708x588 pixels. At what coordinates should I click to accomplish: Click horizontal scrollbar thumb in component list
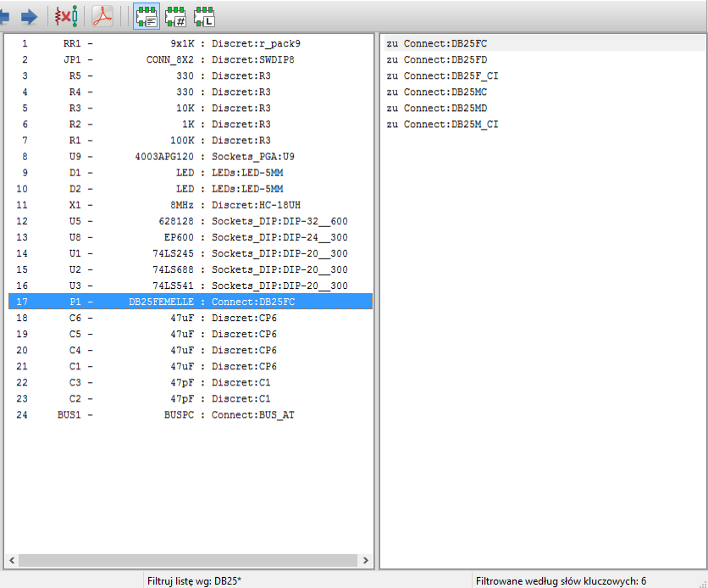click(x=188, y=560)
